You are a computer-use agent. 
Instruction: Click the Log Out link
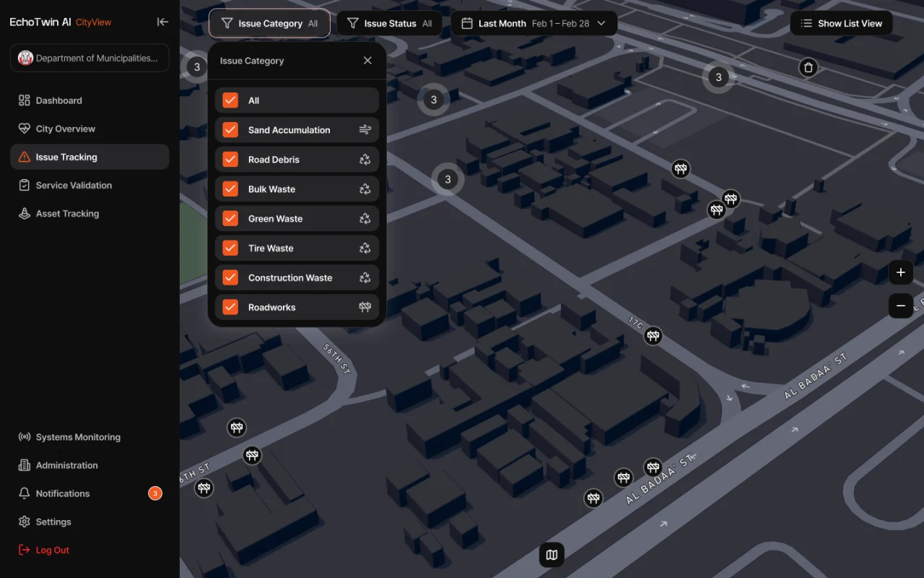tap(52, 550)
